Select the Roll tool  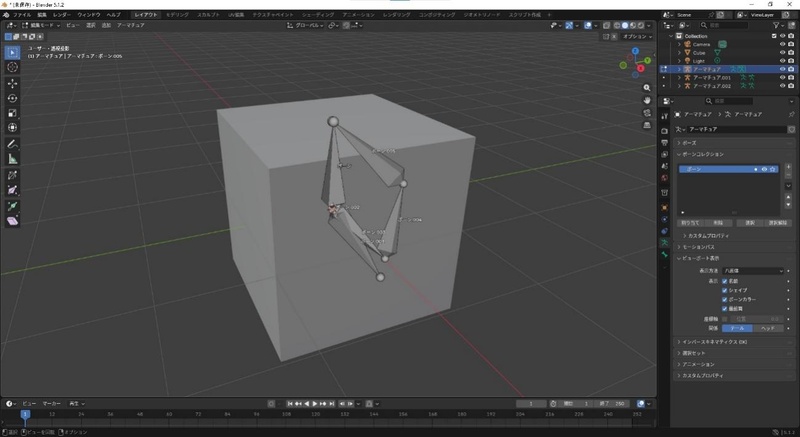tap(13, 175)
